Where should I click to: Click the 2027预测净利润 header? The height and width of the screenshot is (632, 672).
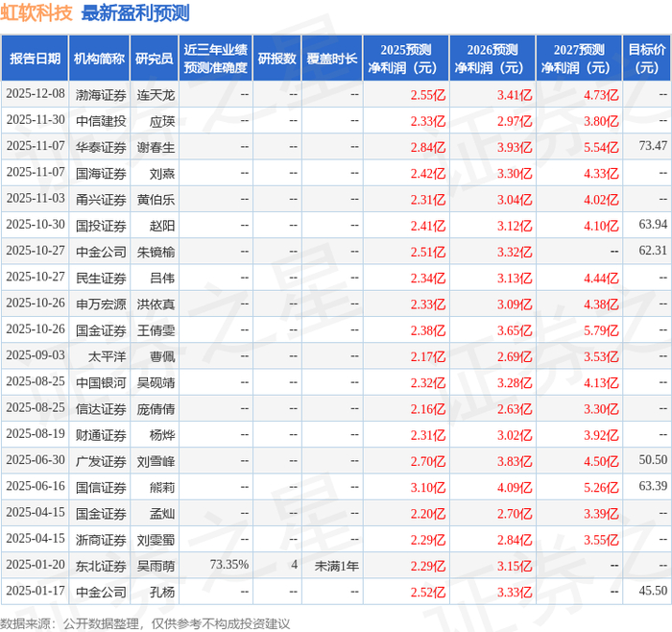click(x=579, y=59)
